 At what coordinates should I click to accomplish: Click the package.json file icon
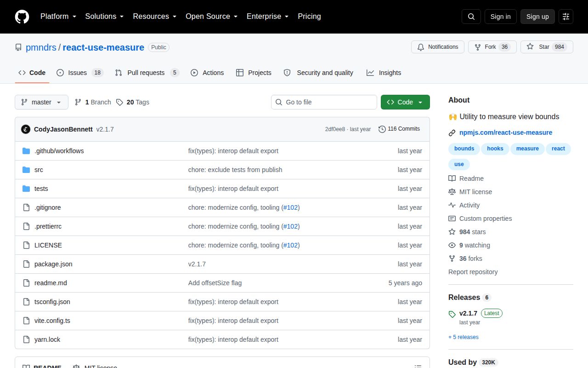coord(26,264)
